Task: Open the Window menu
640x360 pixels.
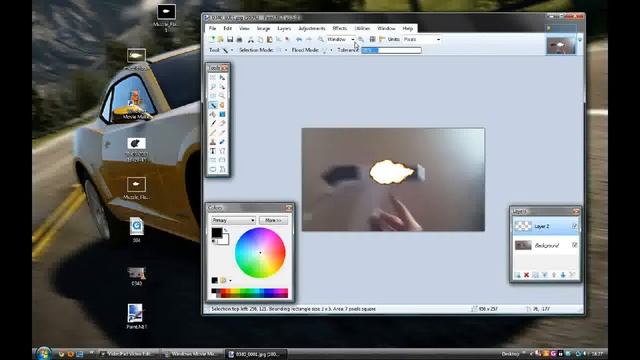Action: click(386, 29)
